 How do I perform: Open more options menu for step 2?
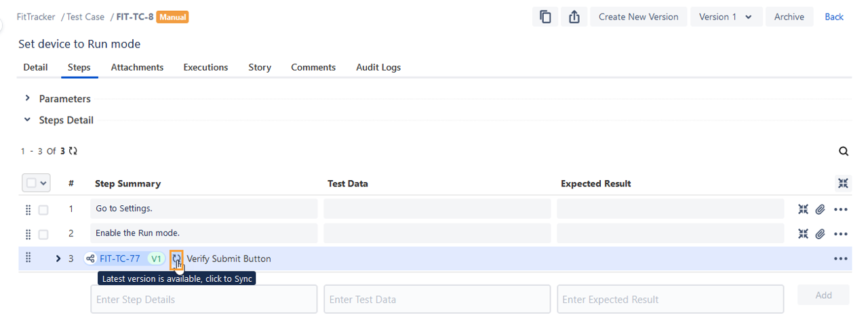[x=841, y=234]
